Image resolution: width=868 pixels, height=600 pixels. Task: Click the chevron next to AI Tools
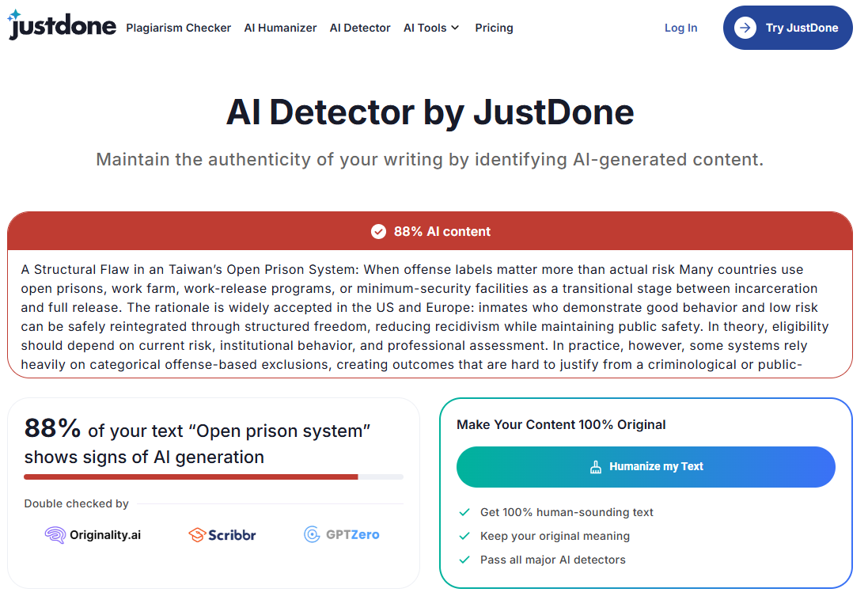(455, 28)
